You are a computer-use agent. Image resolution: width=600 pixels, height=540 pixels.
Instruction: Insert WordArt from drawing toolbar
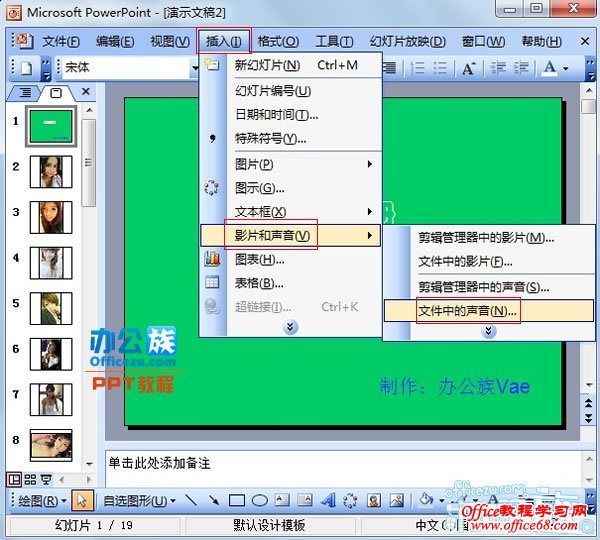(328, 500)
